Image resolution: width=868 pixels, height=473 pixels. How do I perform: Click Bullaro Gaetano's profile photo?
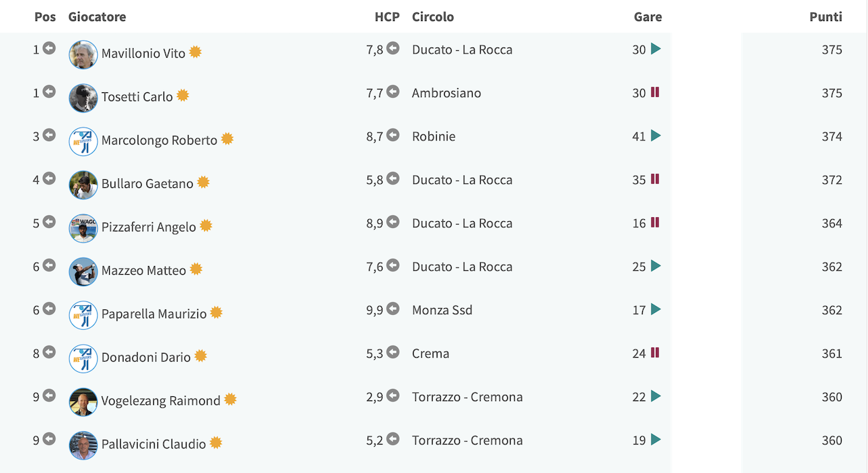83,185
